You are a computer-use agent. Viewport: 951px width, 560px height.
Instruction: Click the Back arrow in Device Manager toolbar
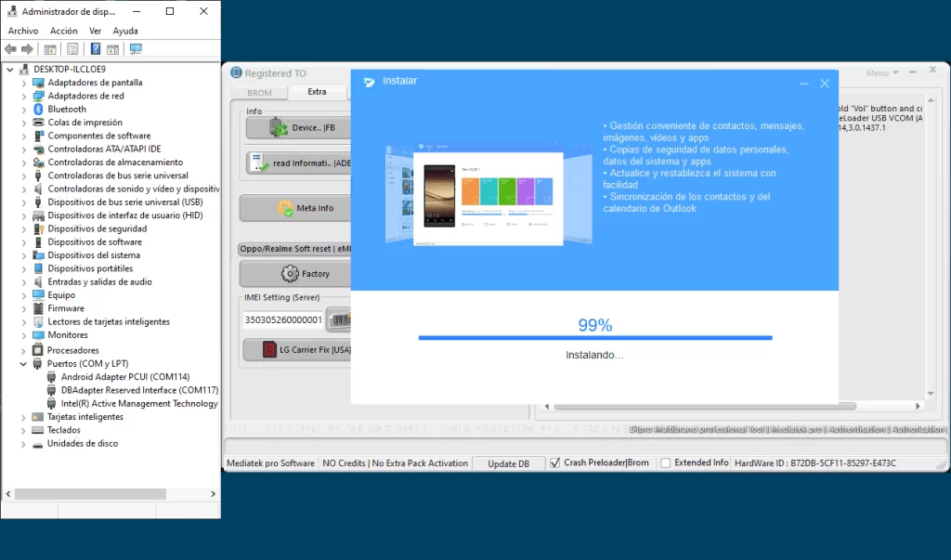(x=10, y=49)
